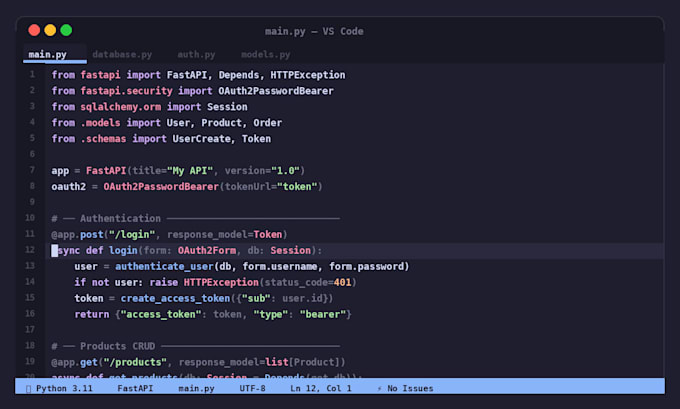Minimize the window with the yellow button

point(50,30)
